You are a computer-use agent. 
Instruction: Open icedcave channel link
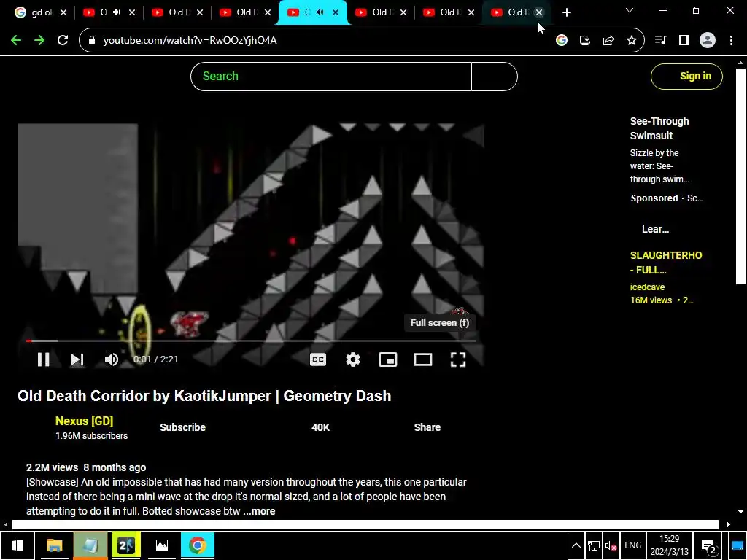click(x=647, y=287)
